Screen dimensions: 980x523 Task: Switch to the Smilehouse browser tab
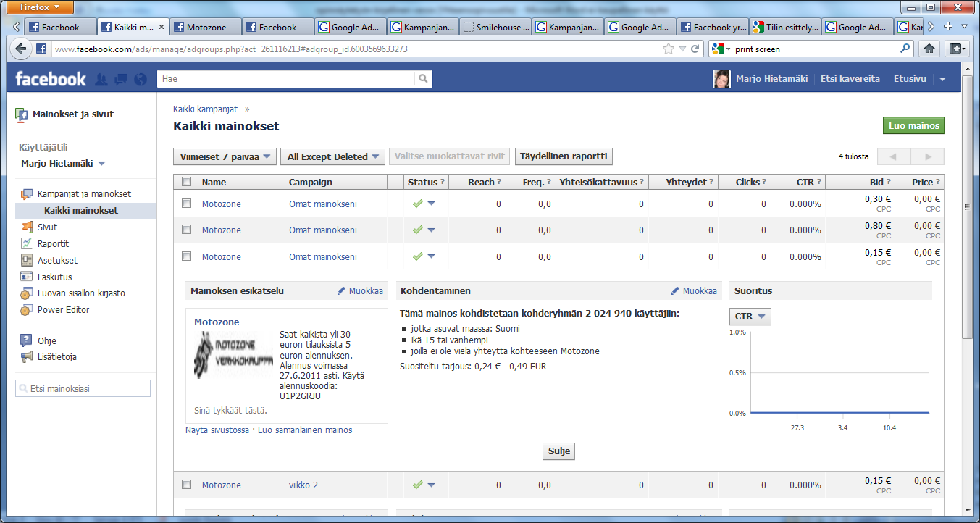(495, 27)
